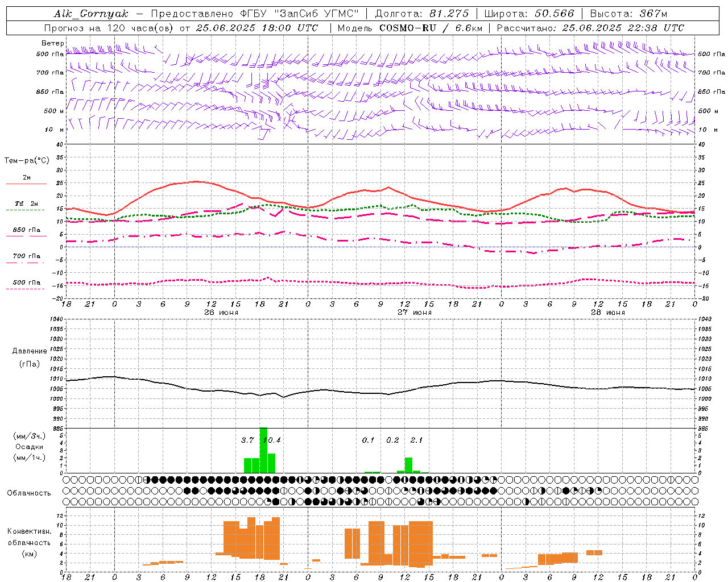Click the 'Тем-ра(°C)' temperature label
Viewport: 728px width, 582px height.
click(x=27, y=161)
